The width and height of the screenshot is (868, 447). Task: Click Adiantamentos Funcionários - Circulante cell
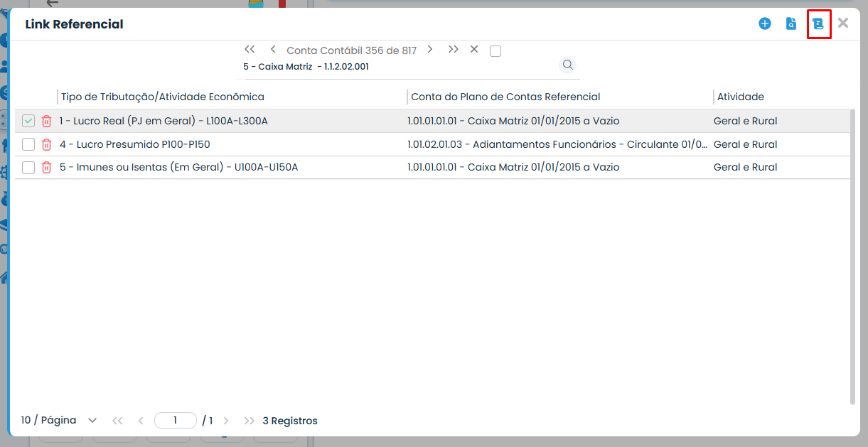(x=558, y=144)
